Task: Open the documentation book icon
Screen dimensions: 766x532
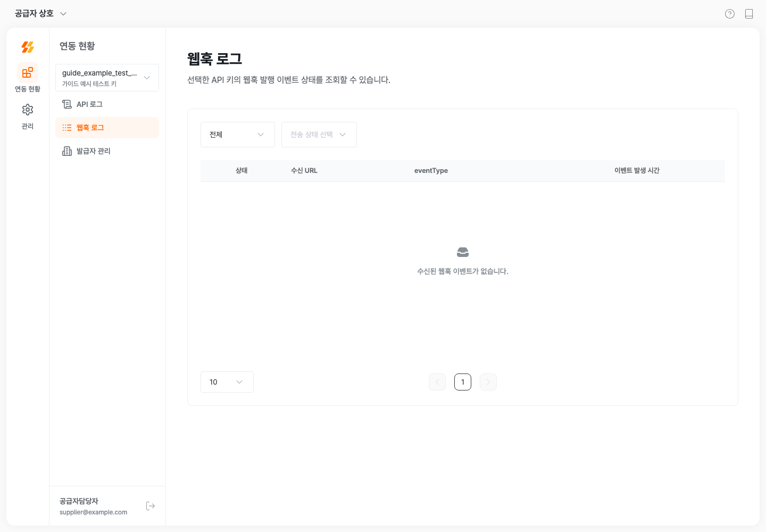Action: pyautogui.click(x=749, y=14)
